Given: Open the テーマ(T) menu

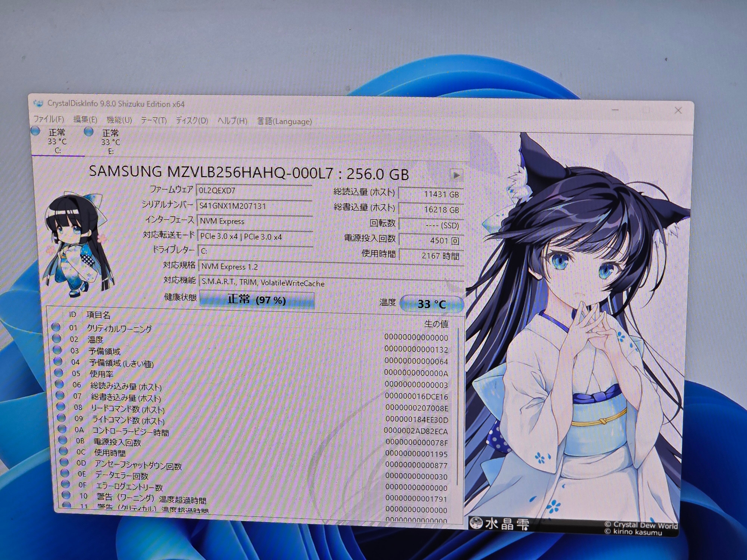Looking at the screenshot, I should (154, 120).
